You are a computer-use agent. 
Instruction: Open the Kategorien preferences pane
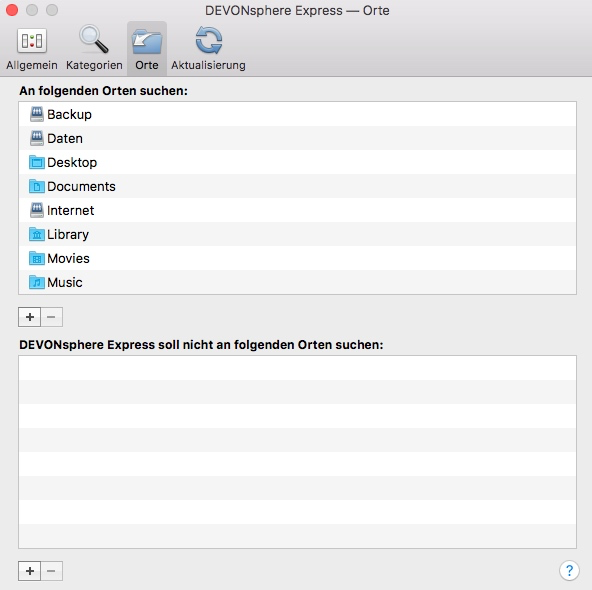point(94,49)
